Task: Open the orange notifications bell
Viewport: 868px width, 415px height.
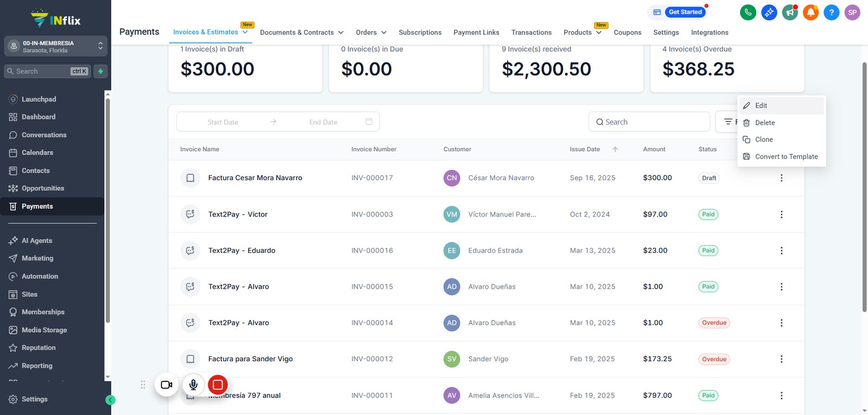Action: pyautogui.click(x=810, y=12)
